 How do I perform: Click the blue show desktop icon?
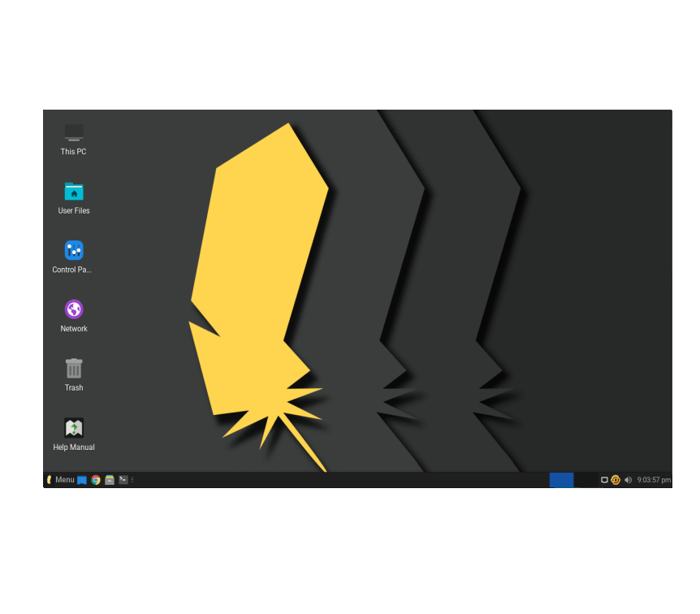[x=82, y=480]
